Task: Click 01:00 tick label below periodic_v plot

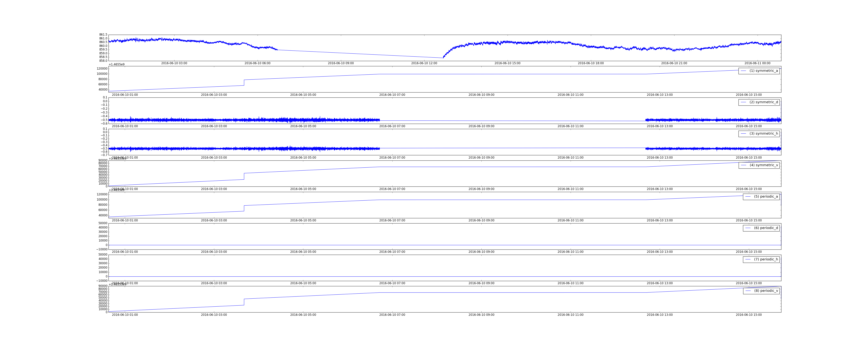Action: click(x=125, y=315)
